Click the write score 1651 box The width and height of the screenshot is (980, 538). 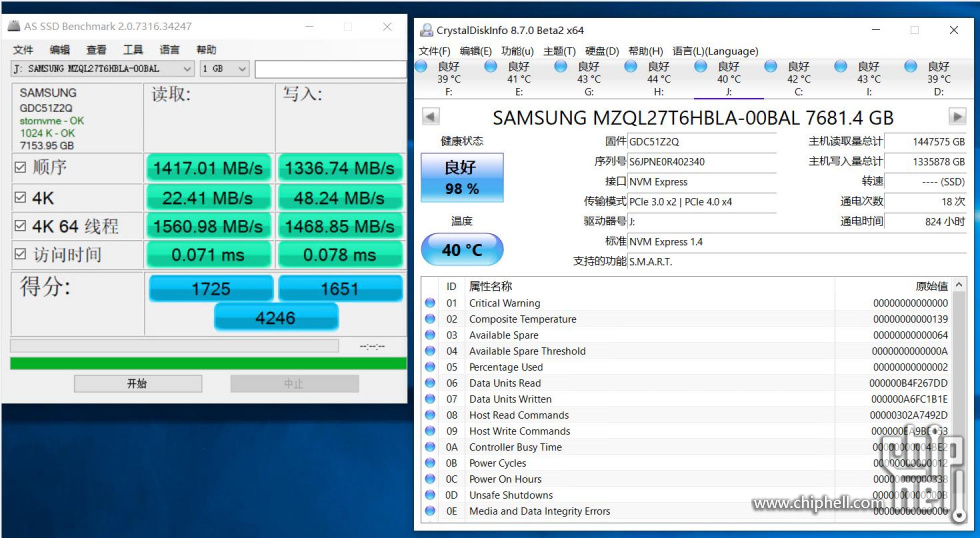coord(340,288)
